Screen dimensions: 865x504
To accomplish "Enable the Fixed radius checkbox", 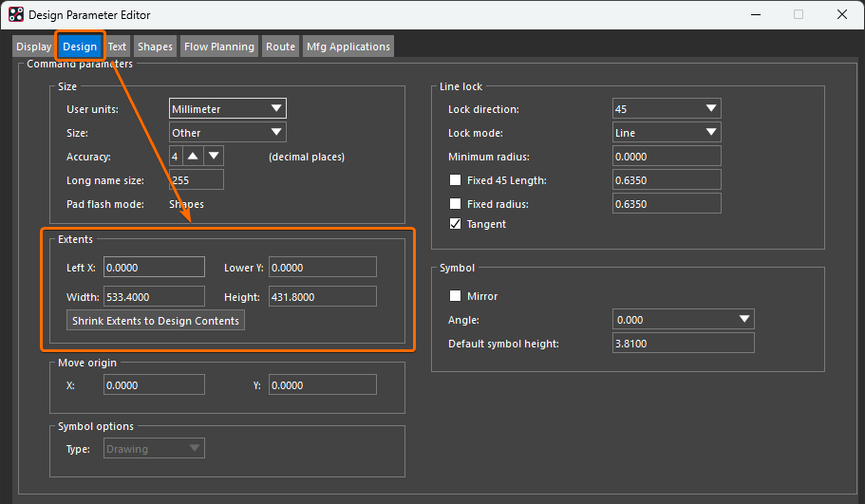I will coord(456,204).
